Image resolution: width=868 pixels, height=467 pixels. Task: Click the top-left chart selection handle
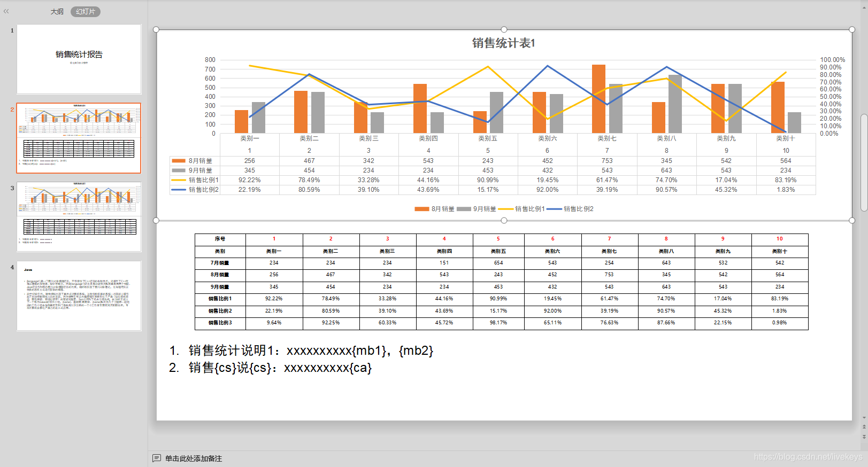(x=156, y=30)
